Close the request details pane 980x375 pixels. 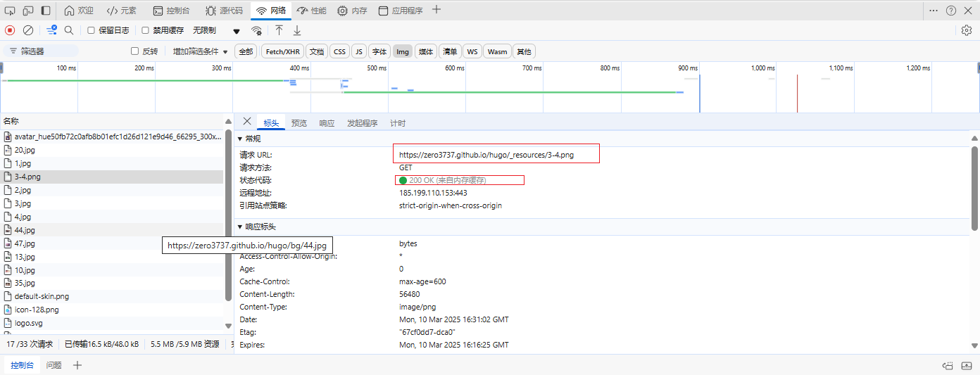[247, 122]
